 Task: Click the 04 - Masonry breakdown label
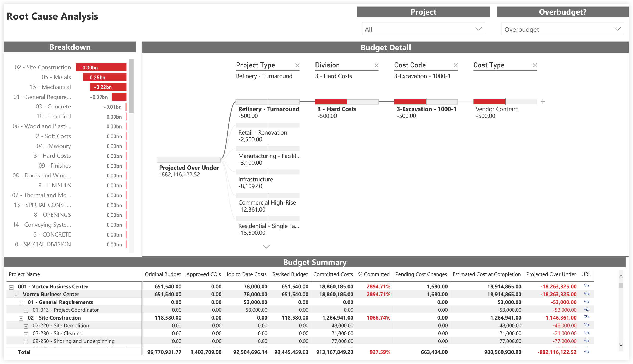pyautogui.click(x=54, y=146)
